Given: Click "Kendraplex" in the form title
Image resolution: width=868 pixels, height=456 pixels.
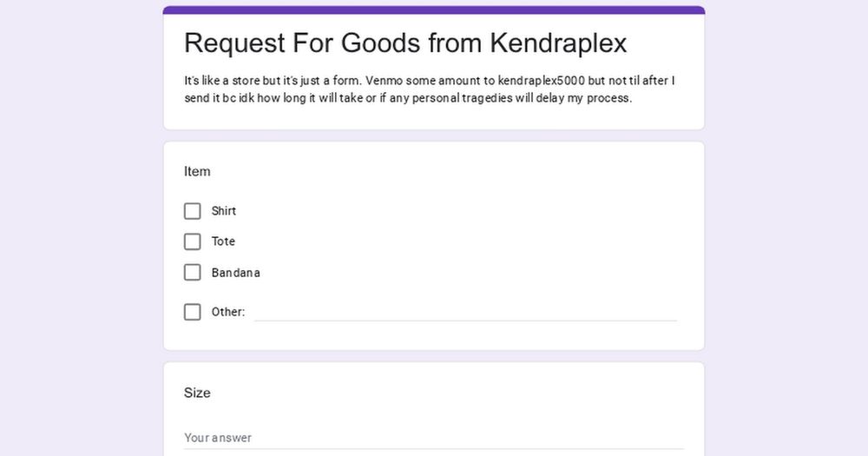Looking at the screenshot, I should click(558, 43).
